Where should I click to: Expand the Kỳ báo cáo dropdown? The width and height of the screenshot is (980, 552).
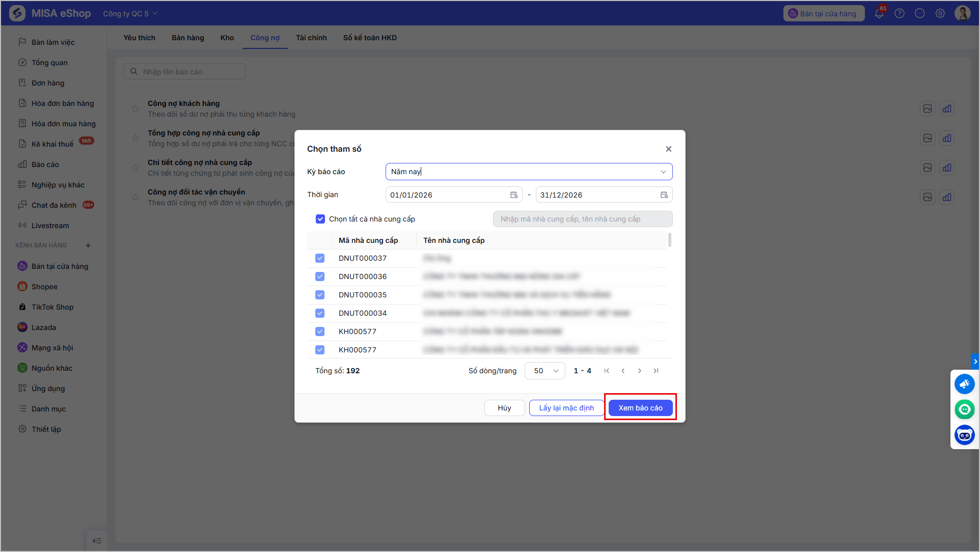click(x=529, y=172)
